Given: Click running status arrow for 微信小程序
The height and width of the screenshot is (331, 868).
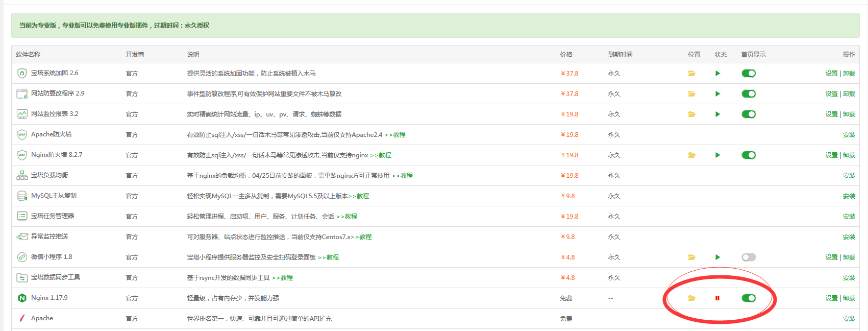Looking at the screenshot, I should pos(717,257).
